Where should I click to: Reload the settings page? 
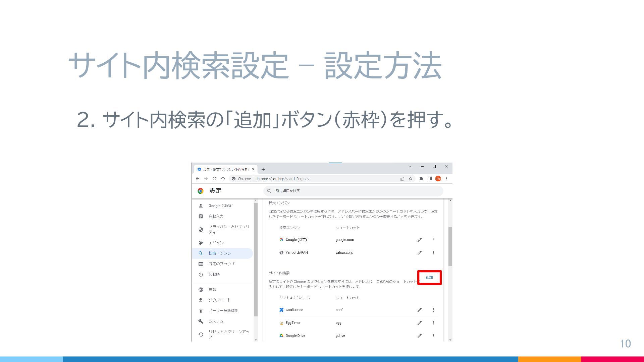pos(214,179)
